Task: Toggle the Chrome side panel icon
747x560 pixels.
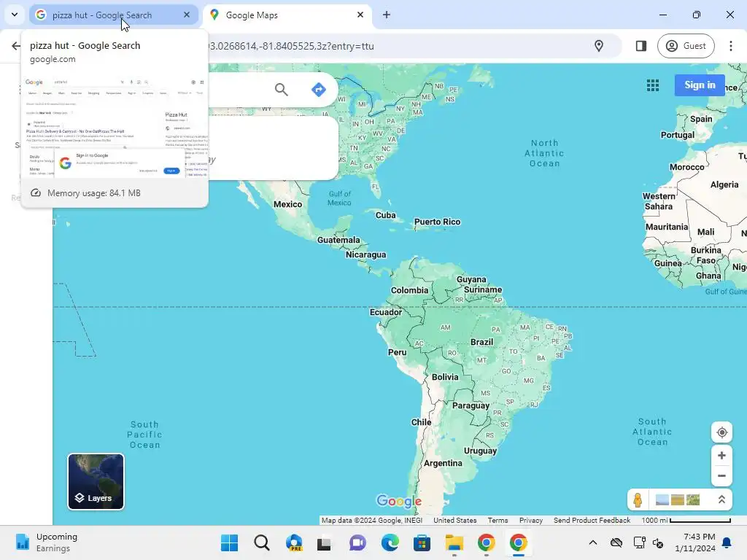Action: [640, 46]
